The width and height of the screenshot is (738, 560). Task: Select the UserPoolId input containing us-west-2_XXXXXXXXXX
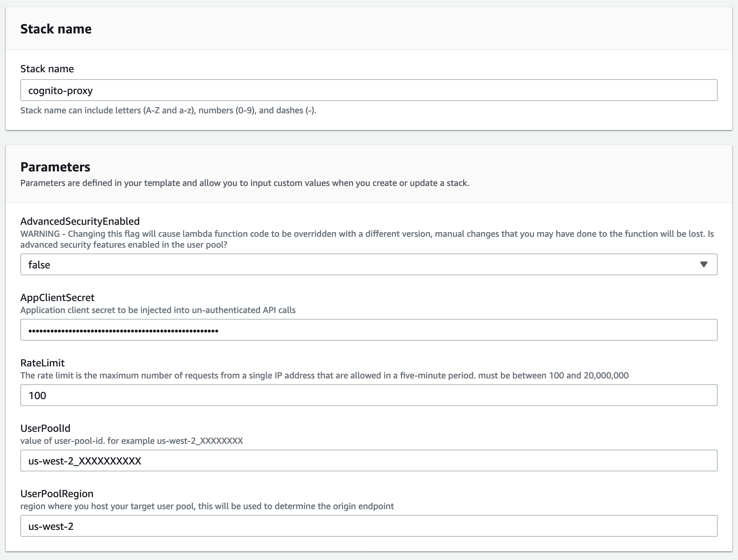[x=369, y=460]
